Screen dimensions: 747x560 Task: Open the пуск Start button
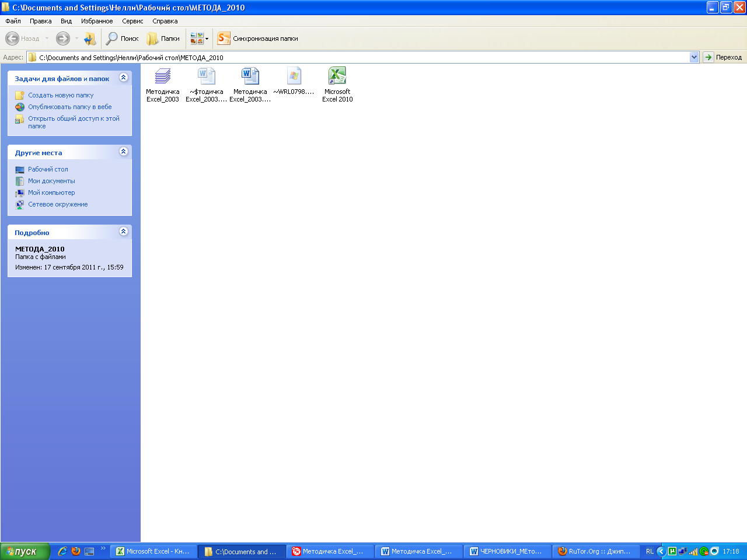[25, 551]
